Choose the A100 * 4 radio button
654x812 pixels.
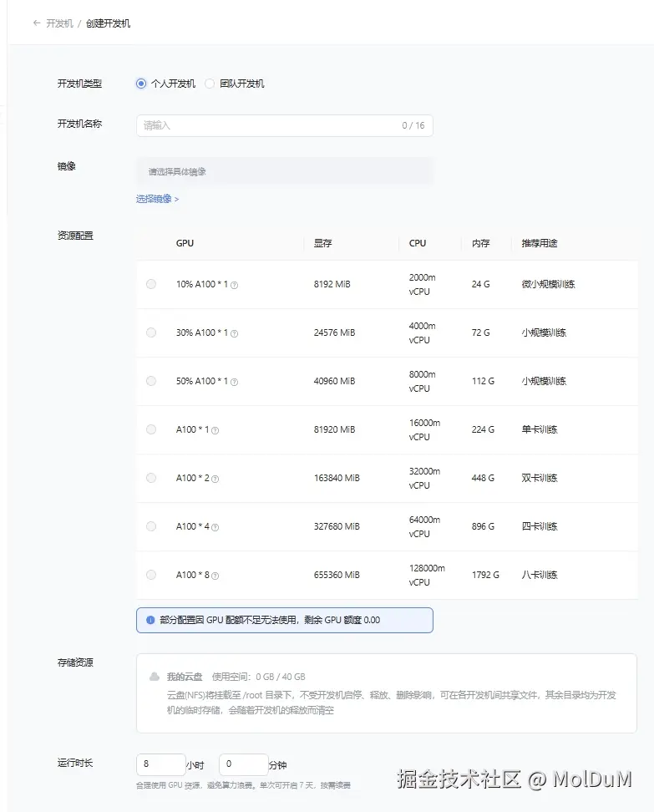coord(151,526)
